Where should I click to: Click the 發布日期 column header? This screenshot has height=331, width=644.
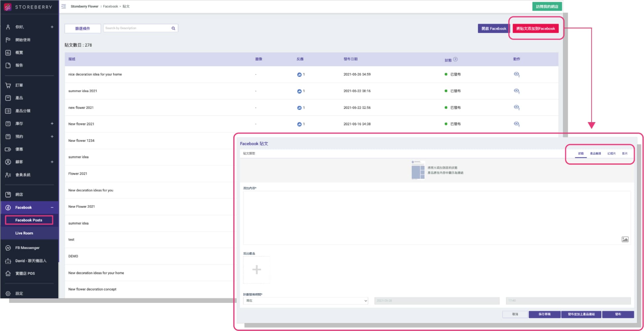tap(350, 59)
